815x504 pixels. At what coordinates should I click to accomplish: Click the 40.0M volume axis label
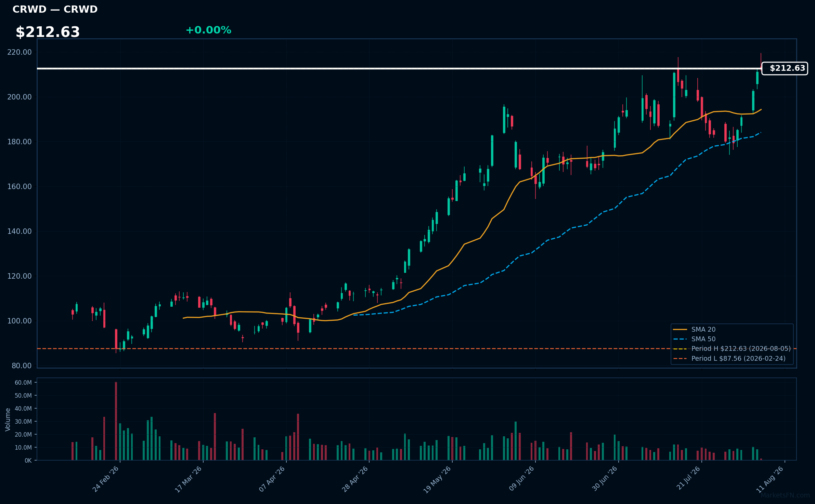(x=23, y=409)
